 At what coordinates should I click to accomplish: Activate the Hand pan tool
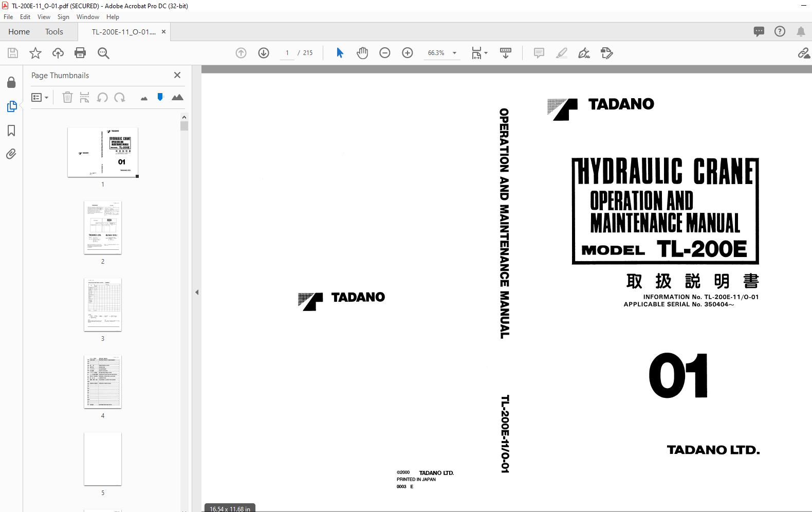(362, 53)
